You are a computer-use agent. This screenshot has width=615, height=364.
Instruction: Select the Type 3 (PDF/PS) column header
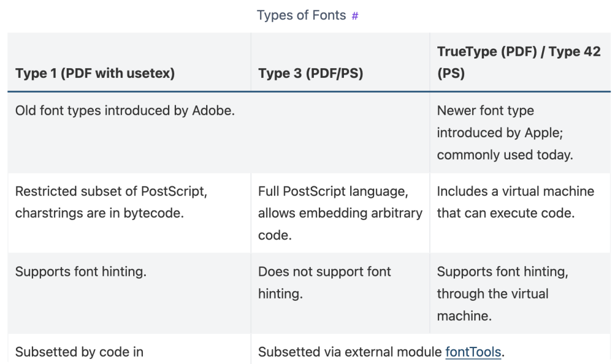click(340, 63)
